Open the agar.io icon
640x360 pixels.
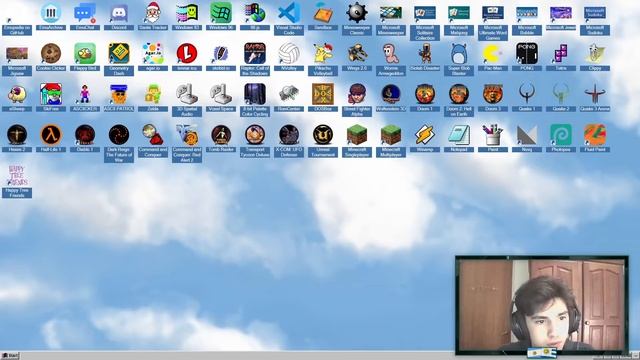(153, 53)
